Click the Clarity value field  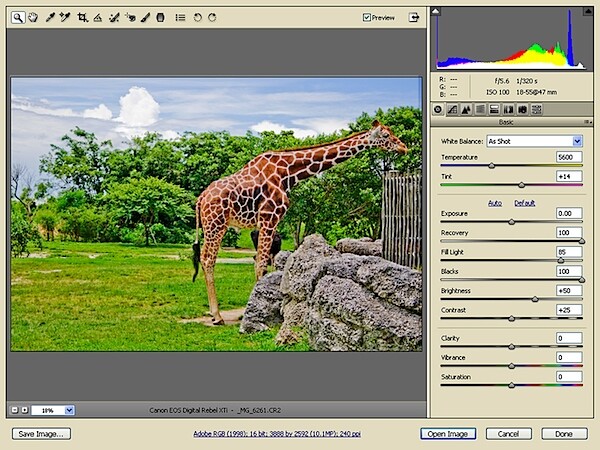[569, 338]
